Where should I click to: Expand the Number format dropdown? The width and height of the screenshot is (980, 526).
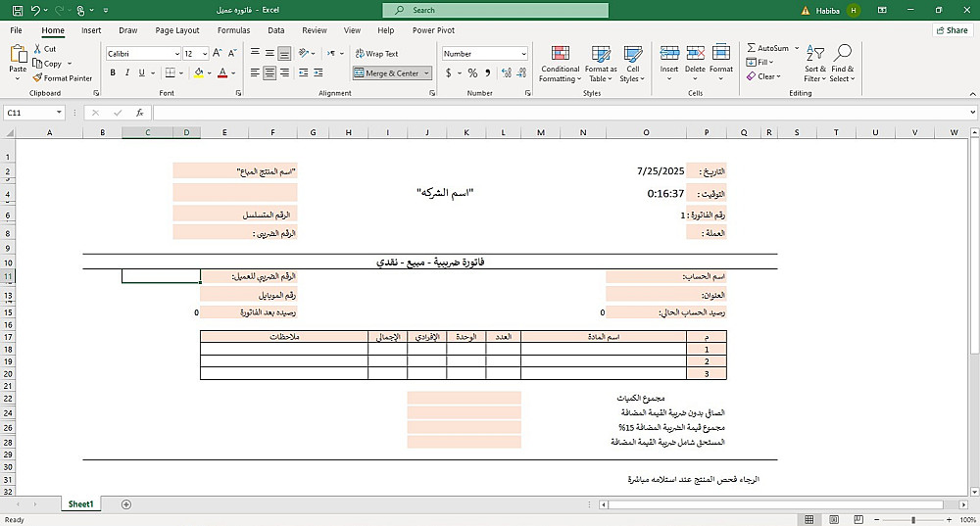[523, 54]
